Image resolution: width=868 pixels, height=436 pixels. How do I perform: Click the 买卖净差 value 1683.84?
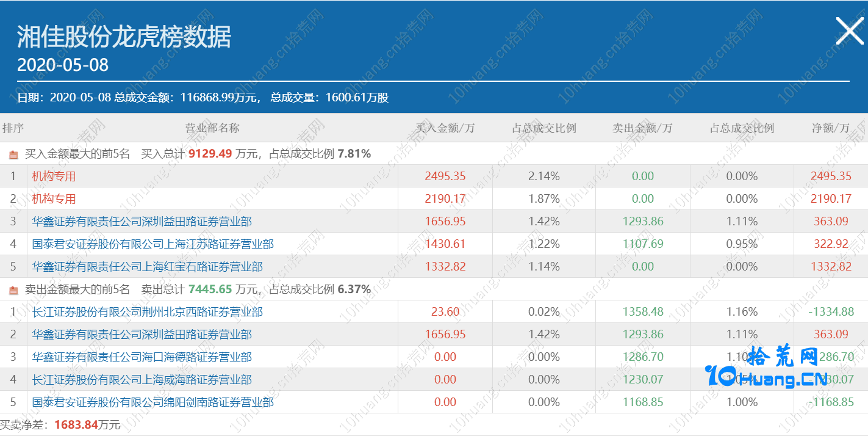(76, 425)
